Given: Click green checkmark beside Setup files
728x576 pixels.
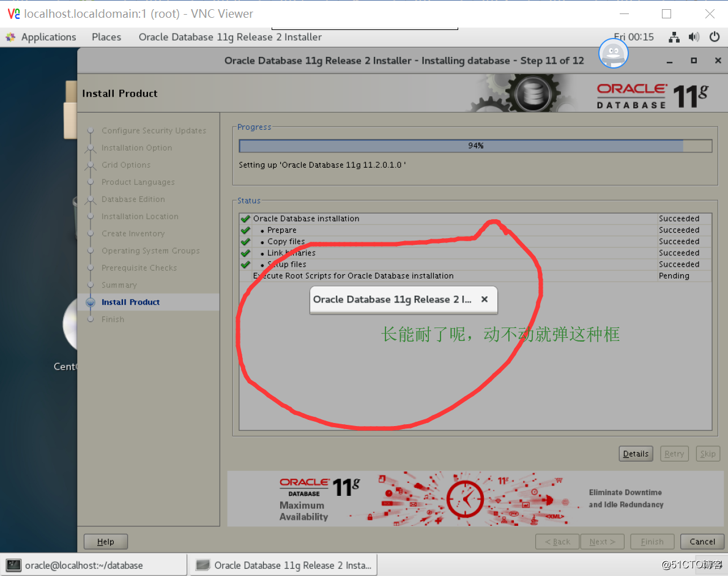Looking at the screenshot, I should (245, 264).
